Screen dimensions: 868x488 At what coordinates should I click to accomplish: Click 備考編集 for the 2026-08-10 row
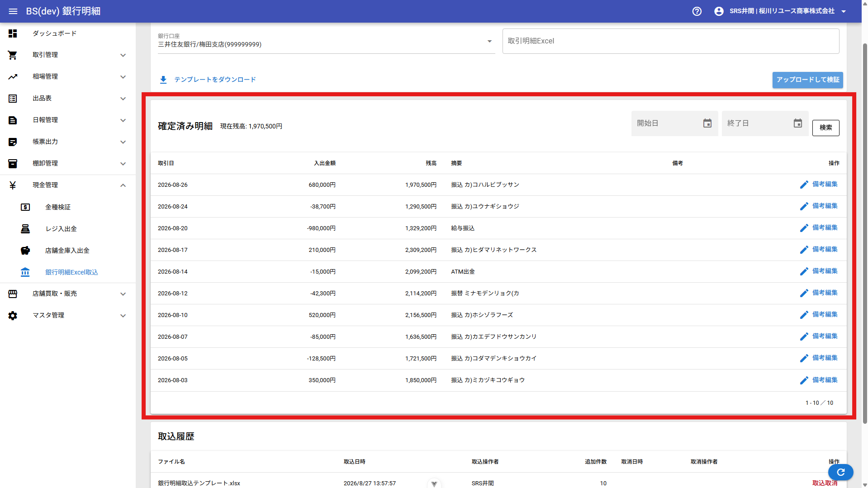coord(825,314)
